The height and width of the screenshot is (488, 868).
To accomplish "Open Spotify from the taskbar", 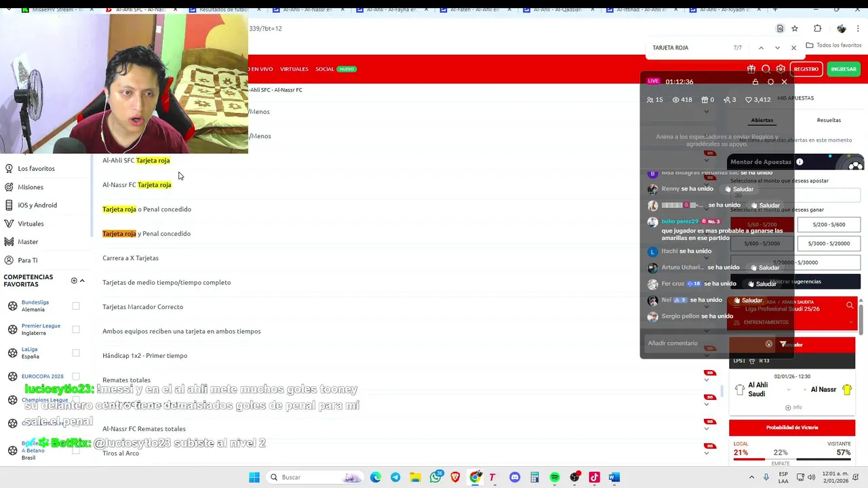I will coord(555,477).
